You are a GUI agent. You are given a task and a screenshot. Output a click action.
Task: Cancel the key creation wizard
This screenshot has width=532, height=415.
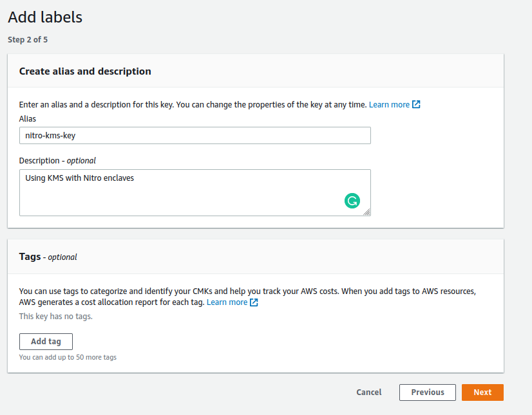pos(368,392)
